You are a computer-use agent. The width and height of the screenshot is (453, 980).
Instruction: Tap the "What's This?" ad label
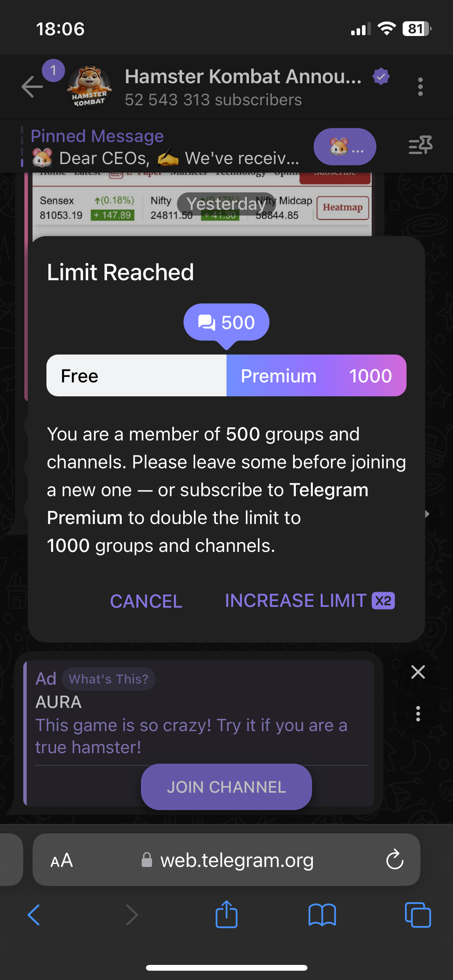point(108,679)
